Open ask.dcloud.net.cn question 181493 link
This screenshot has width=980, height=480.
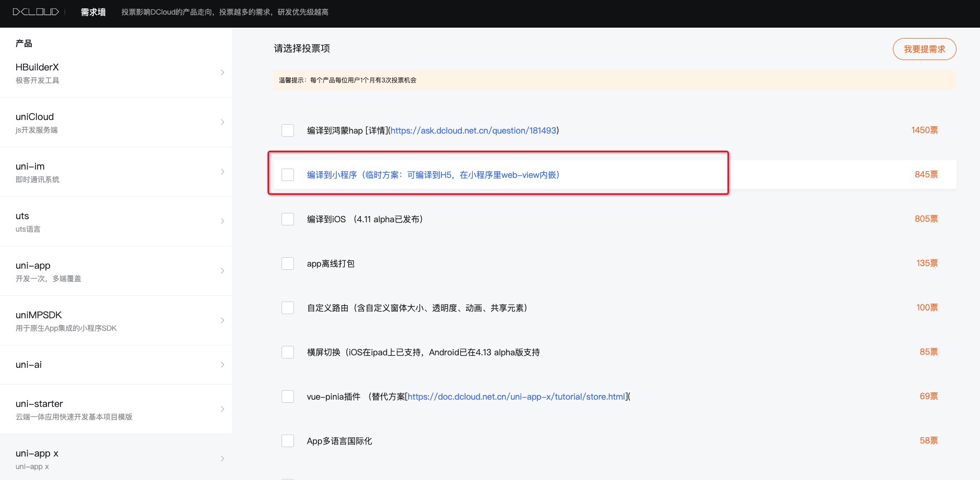tap(473, 130)
